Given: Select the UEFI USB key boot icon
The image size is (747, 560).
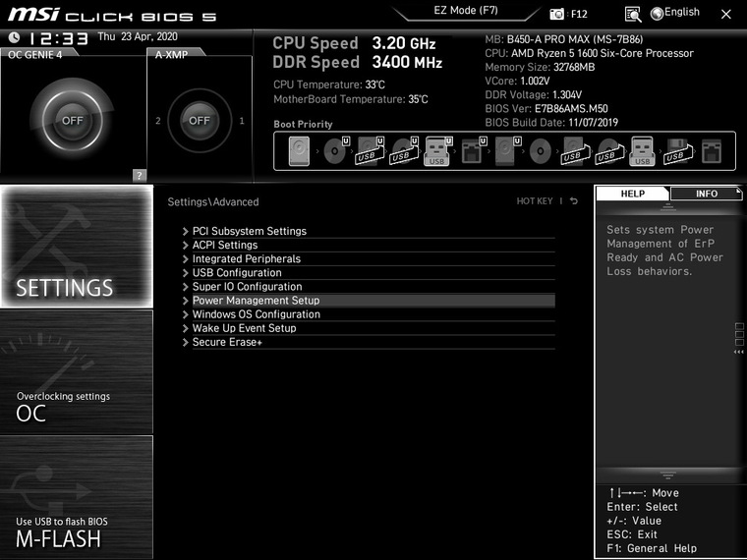Looking at the screenshot, I should point(437,151).
